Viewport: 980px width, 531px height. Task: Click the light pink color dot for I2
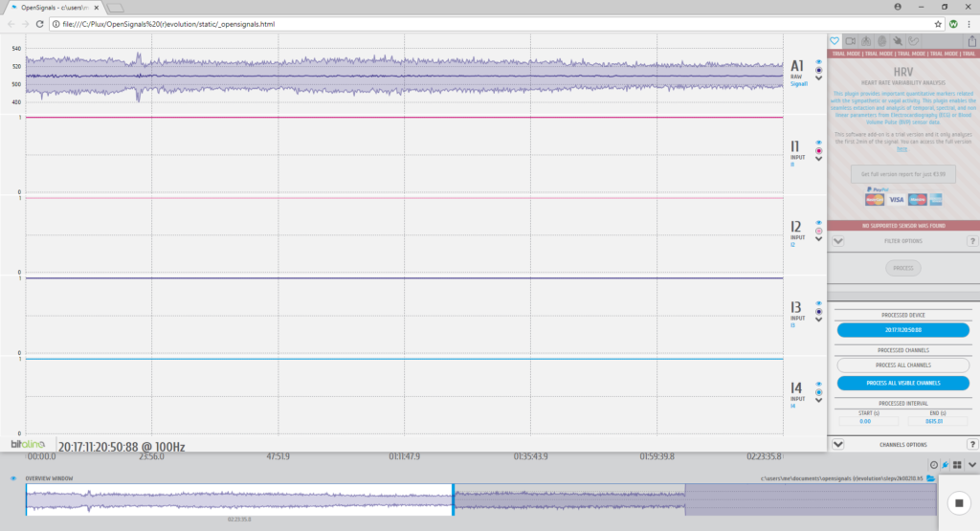[818, 231]
